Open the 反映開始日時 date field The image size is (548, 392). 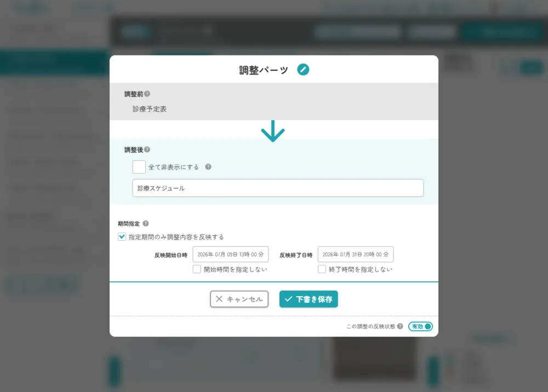[230, 254]
